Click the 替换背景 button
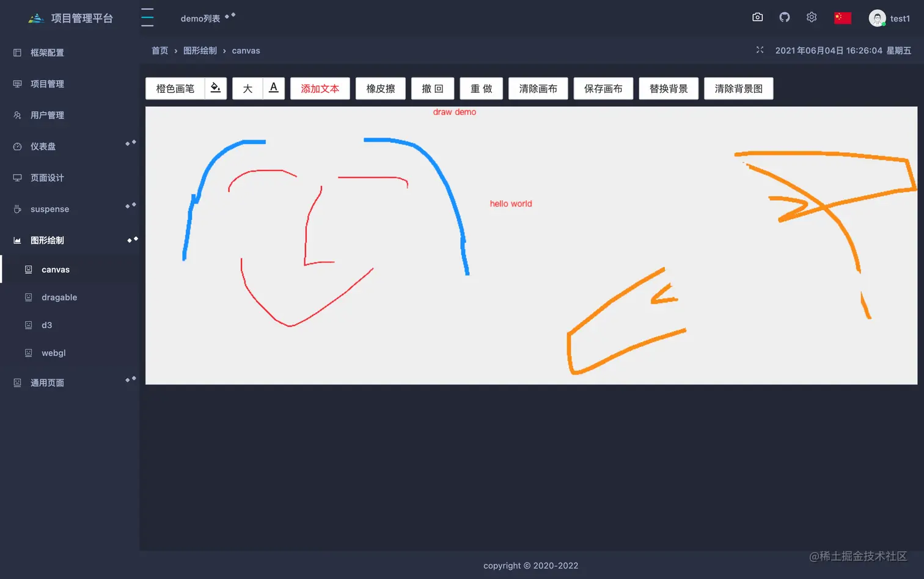Image resolution: width=924 pixels, height=579 pixels. 669,89
